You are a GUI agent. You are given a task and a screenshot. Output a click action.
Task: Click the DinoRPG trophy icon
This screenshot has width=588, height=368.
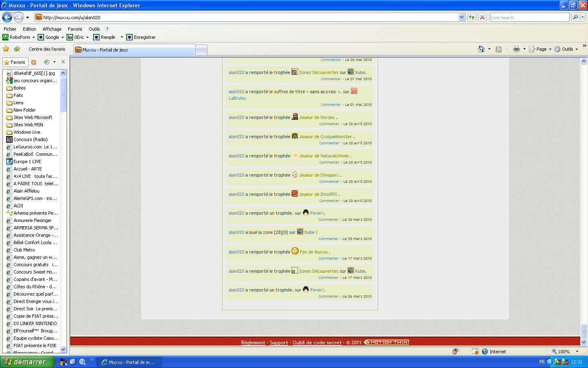pos(295,193)
